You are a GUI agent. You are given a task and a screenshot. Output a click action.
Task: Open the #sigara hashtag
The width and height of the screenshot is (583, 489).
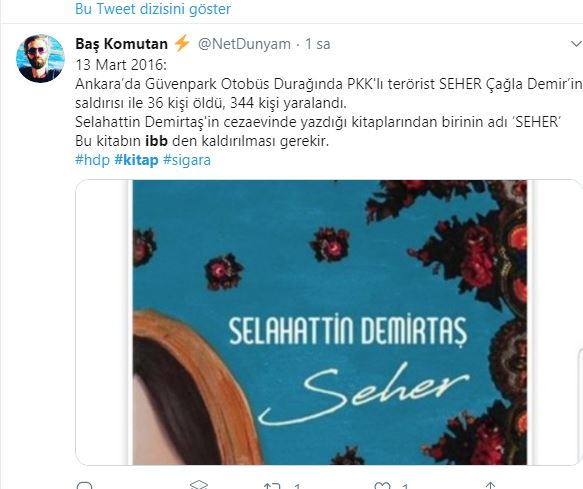point(187,160)
